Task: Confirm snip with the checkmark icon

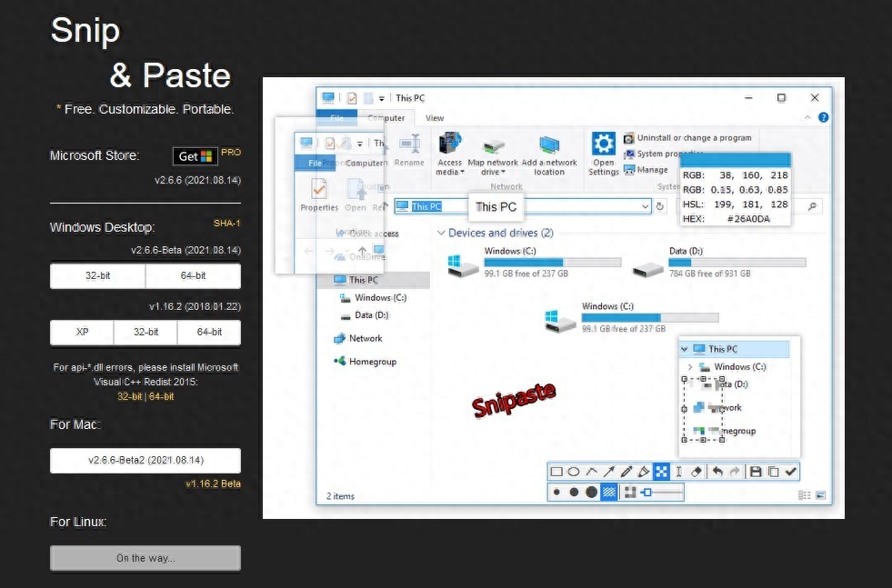Action: coord(791,472)
